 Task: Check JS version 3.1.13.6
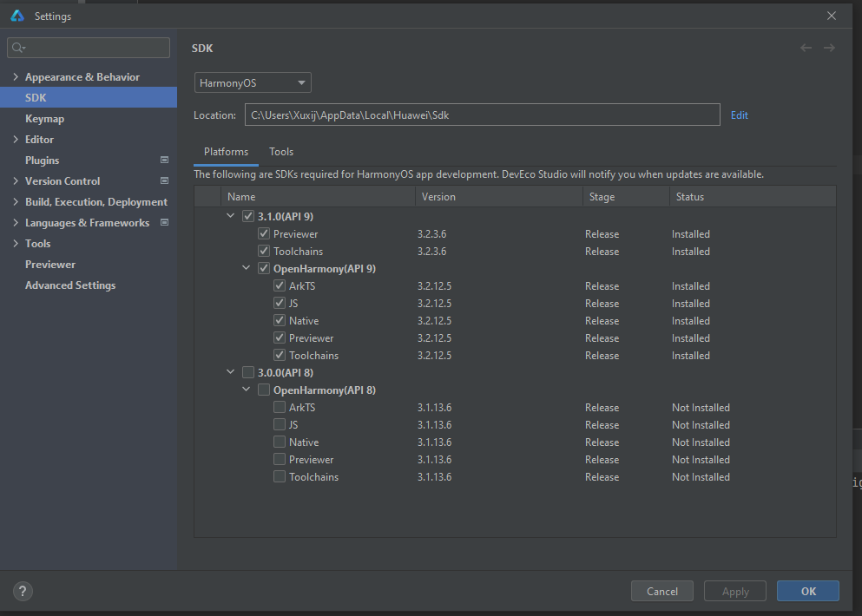coord(280,425)
